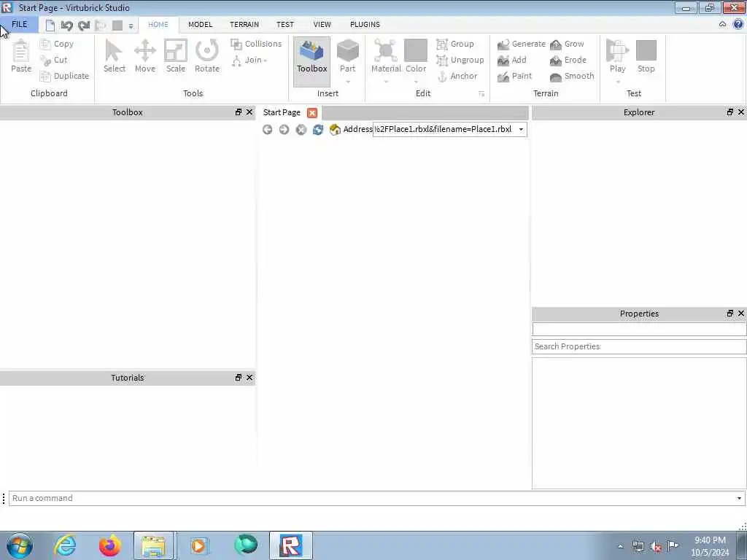
Task: Choose the Select arrow tool
Action: [x=115, y=56]
